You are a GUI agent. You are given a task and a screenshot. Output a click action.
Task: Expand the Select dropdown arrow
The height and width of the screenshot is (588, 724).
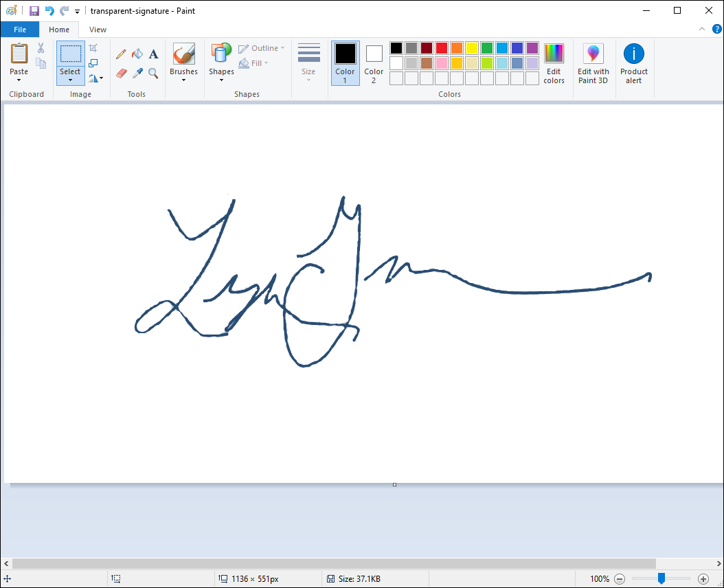point(70,80)
